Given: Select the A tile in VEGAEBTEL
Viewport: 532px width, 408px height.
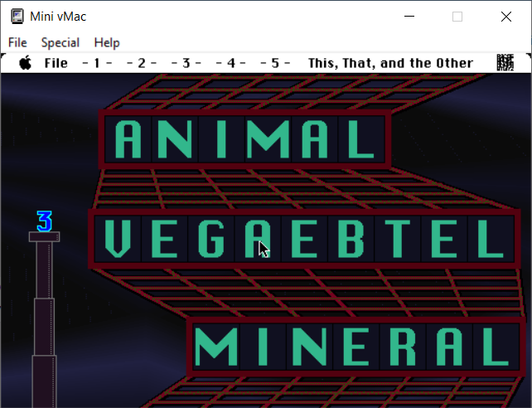Looking at the screenshot, I should tap(258, 239).
